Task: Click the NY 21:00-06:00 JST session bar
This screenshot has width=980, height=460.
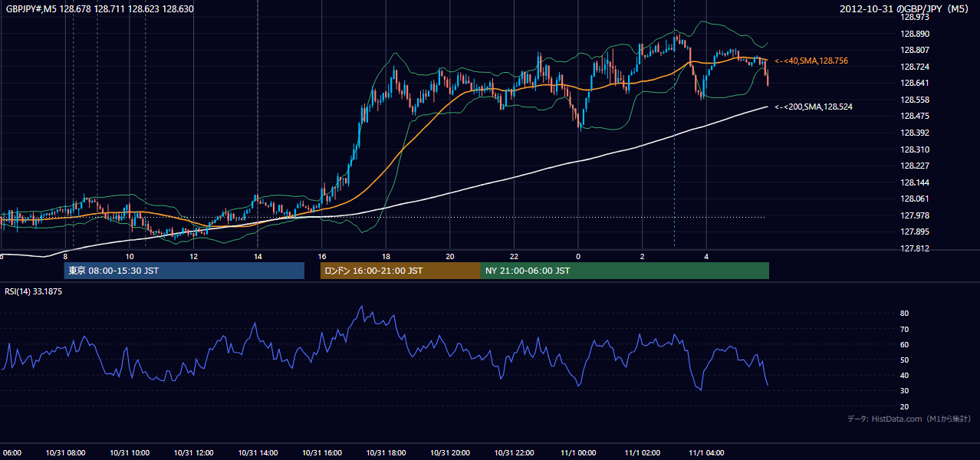Action: point(625,271)
